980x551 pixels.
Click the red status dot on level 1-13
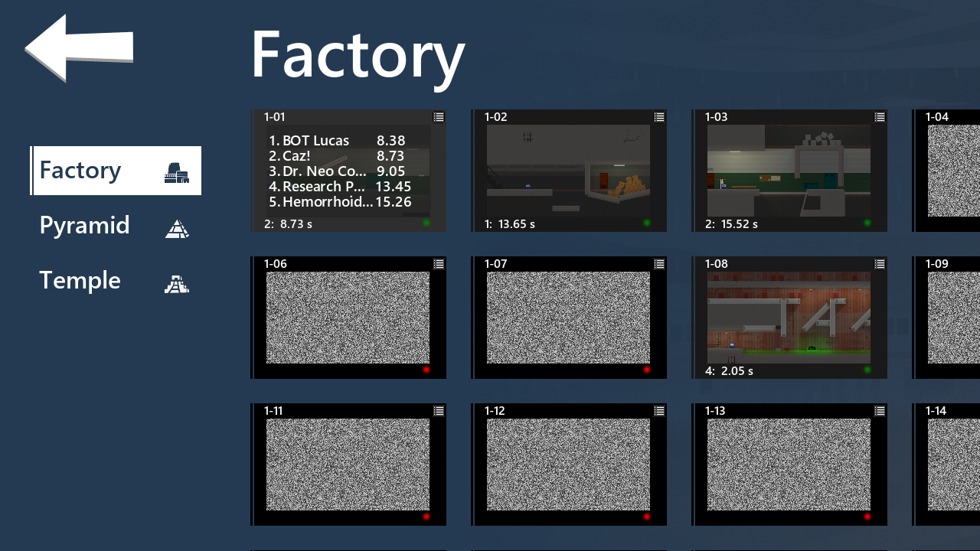867,517
